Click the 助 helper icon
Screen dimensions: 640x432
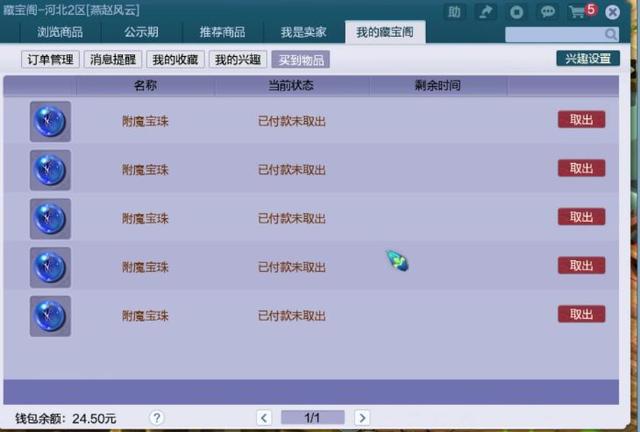coord(454,12)
